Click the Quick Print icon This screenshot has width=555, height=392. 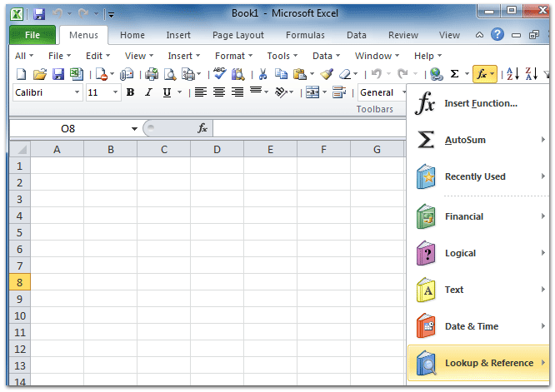(x=152, y=74)
